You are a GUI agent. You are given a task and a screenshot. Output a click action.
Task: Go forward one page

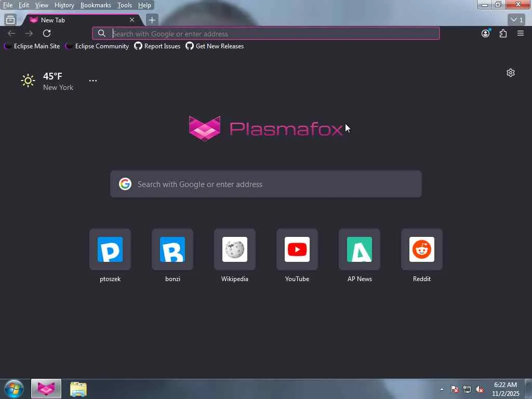pyautogui.click(x=29, y=33)
